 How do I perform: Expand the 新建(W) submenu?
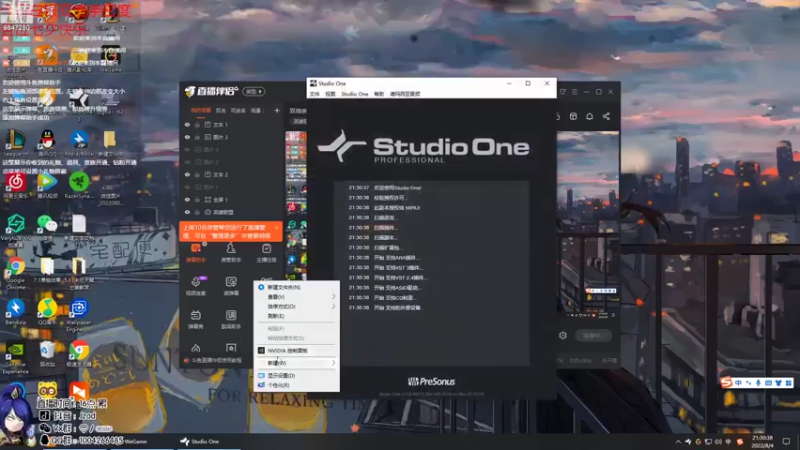[296, 363]
